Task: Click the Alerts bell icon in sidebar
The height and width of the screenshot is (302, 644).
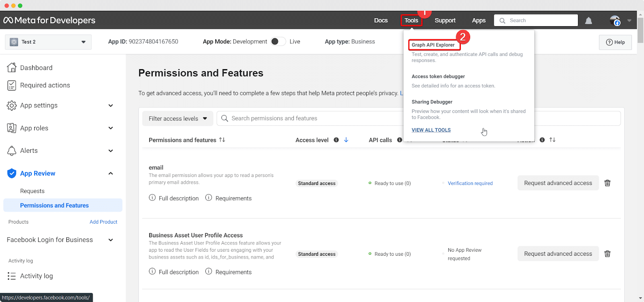Action: (12, 150)
